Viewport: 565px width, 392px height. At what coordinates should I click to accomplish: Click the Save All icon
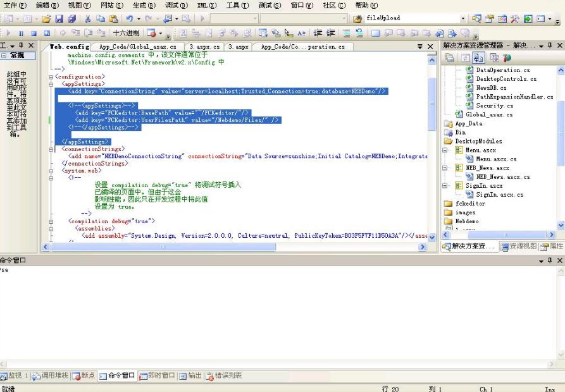click(71, 19)
